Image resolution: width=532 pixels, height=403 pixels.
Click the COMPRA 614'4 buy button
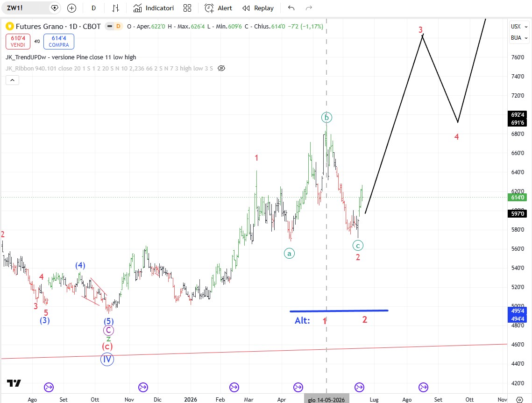click(59, 42)
